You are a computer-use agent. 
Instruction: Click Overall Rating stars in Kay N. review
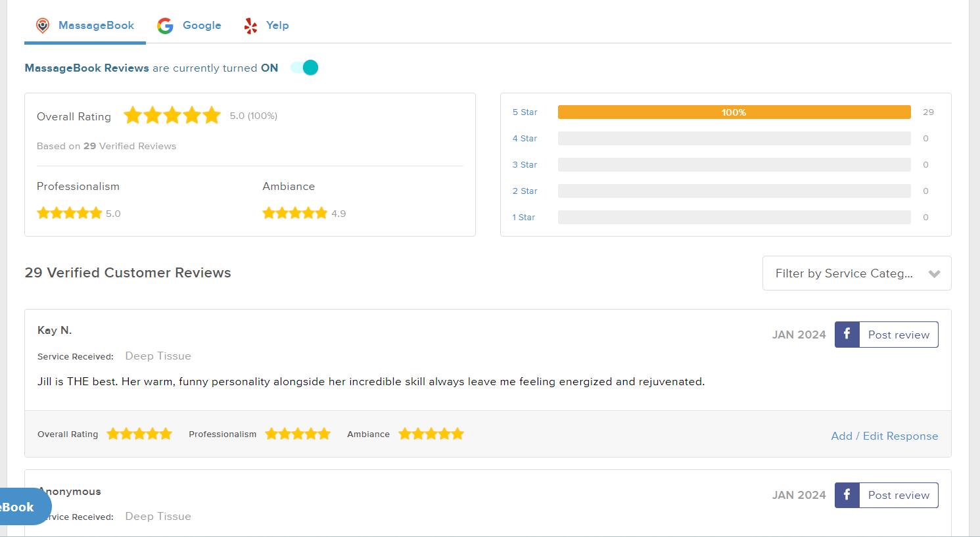point(139,434)
